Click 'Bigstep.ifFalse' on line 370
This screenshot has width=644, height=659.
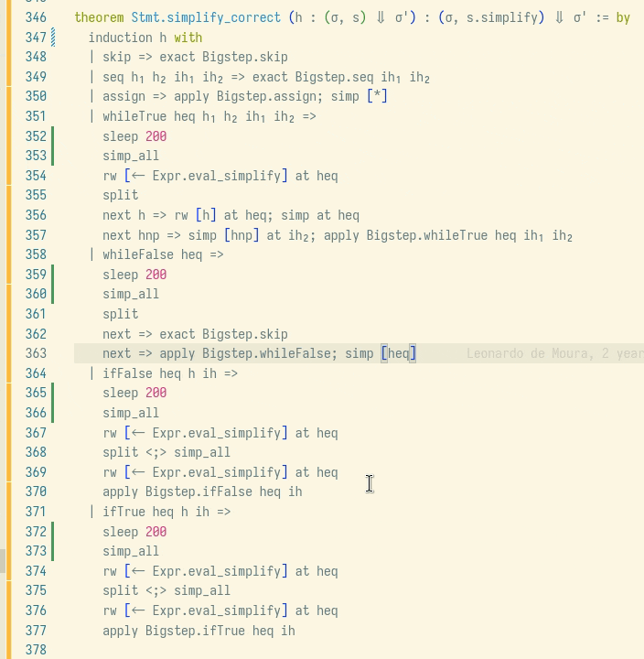(x=199, y=492)
